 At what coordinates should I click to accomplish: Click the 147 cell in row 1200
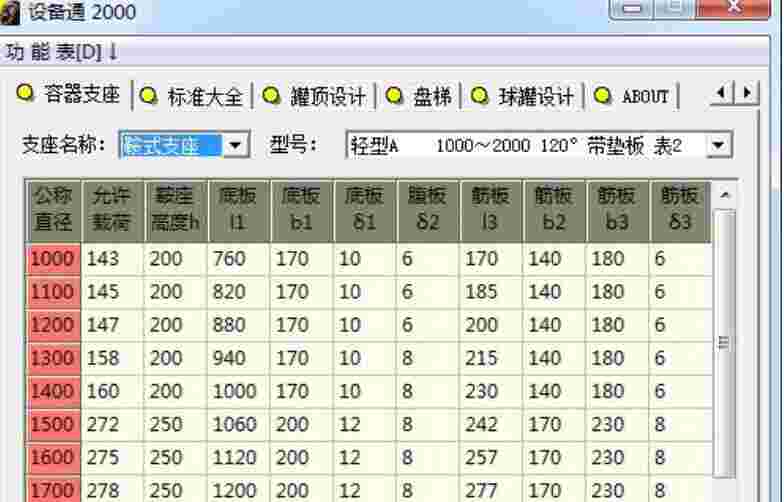[112, 324]
